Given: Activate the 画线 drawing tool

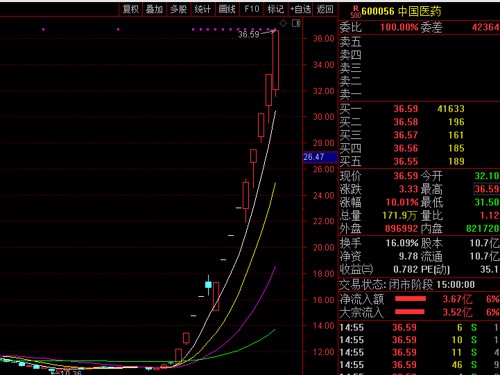Looking at the screenshot, I should pos(227,9).
